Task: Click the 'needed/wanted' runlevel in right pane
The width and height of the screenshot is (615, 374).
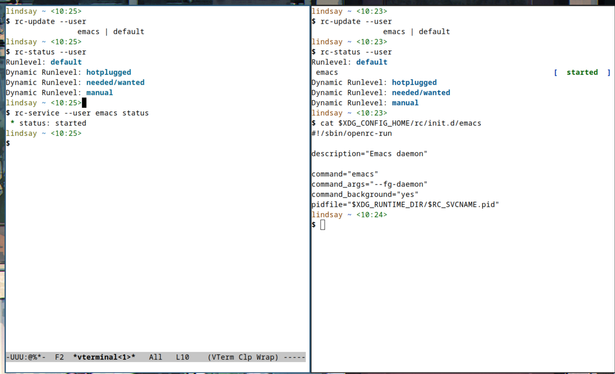Action: coord(421,93)
